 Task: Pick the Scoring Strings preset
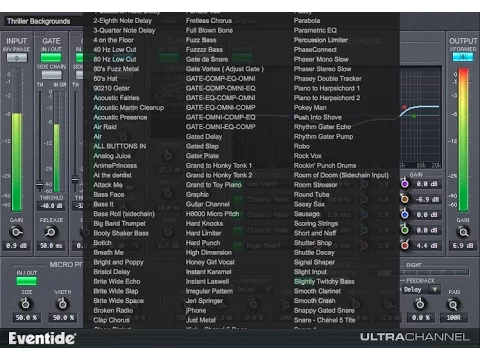click(x=316, y=224)
